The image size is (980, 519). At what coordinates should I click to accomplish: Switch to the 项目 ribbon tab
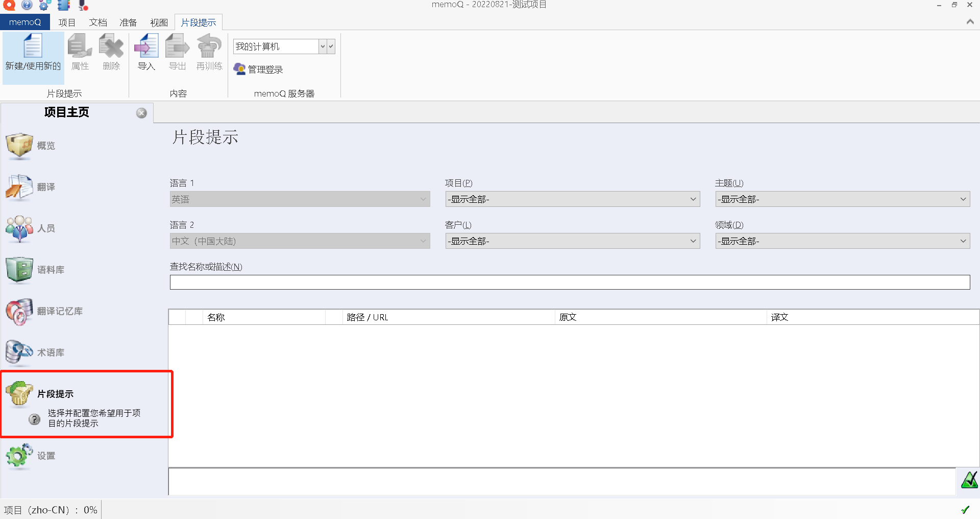67,22
